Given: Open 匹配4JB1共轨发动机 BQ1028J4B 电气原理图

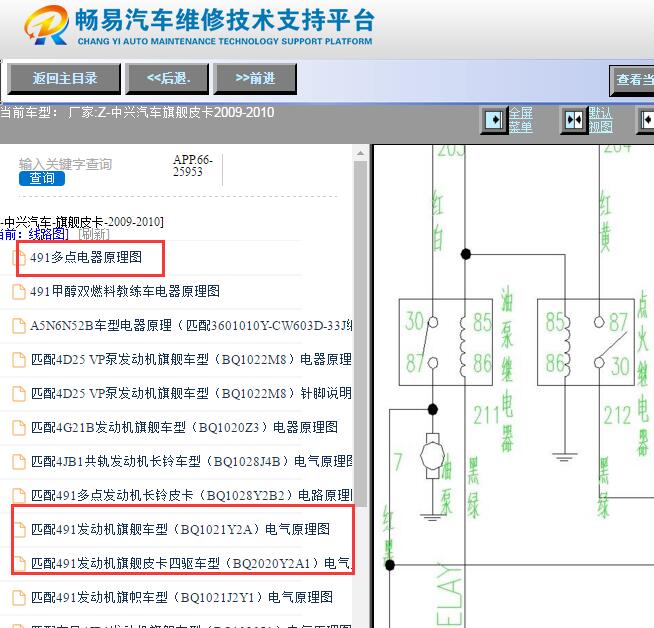Looking at the screenshot, I should 191,462.
